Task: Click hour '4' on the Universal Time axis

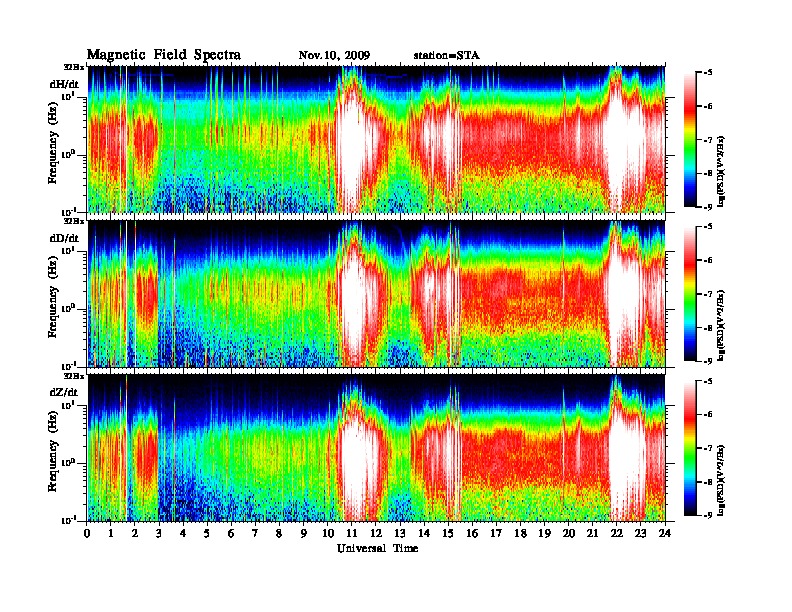Action: pyautogui.click(x=183, y=534)
